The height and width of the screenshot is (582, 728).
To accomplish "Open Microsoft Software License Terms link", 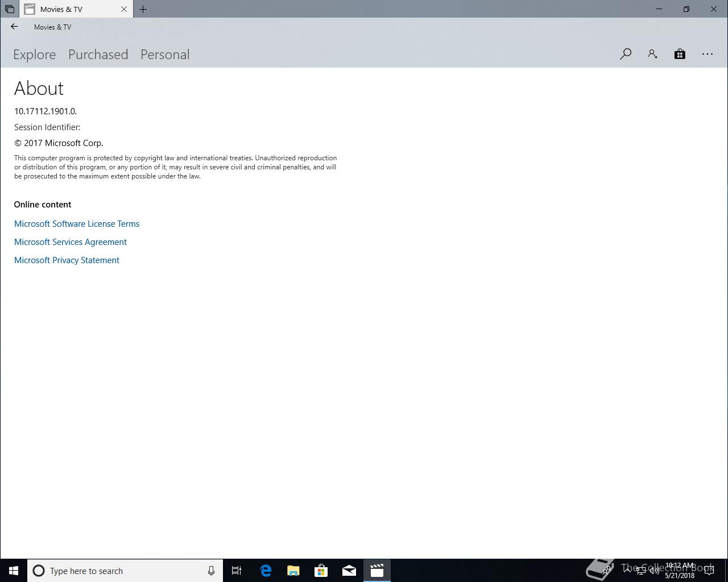I will click(77, 224).
